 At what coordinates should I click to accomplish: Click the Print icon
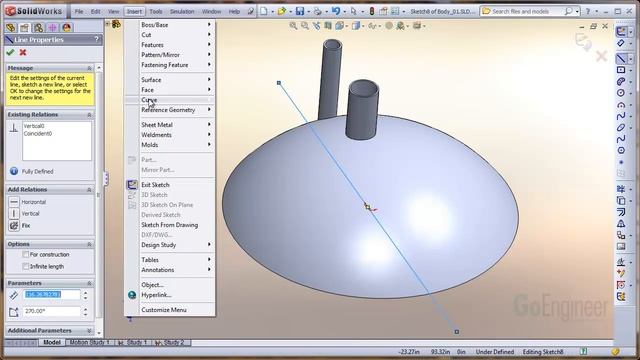click(318, 11)
